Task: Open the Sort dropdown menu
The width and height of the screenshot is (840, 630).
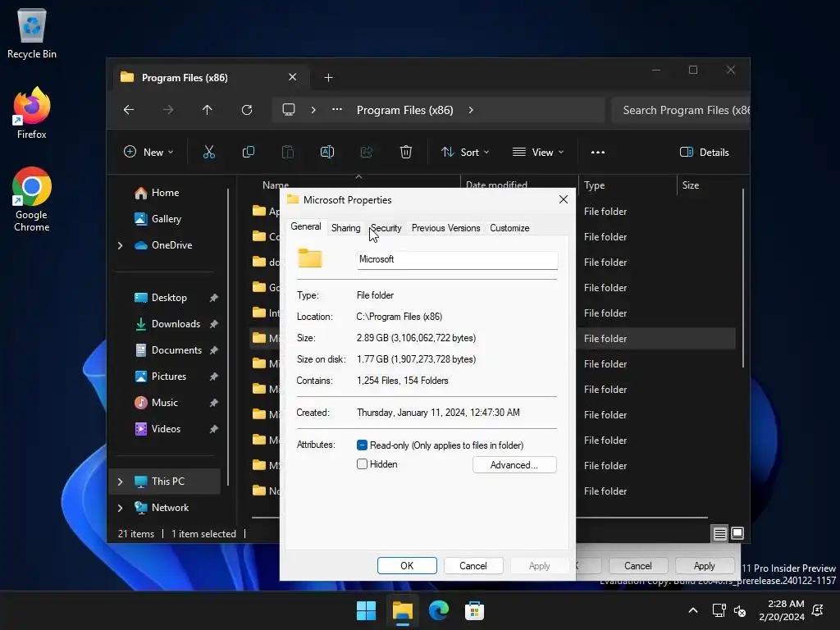Action: 464,152
